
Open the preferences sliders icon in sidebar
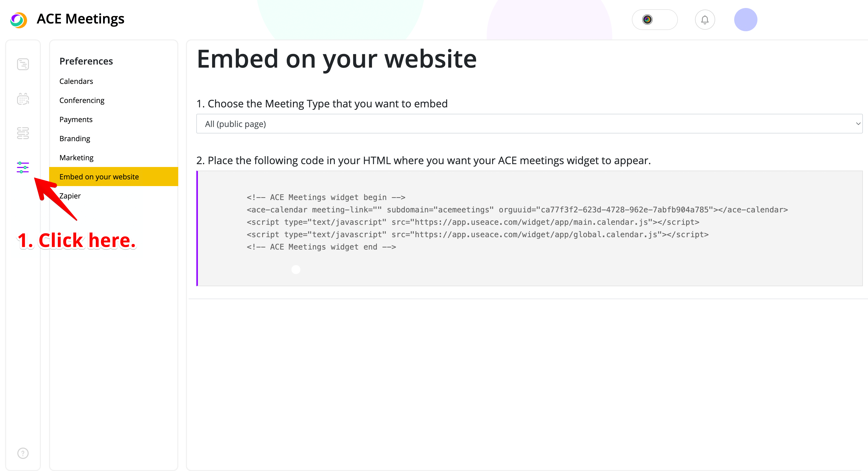(23, 167)
